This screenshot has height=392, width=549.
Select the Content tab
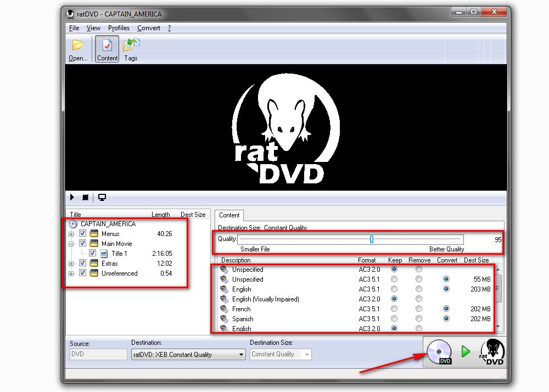coord(229,215)
